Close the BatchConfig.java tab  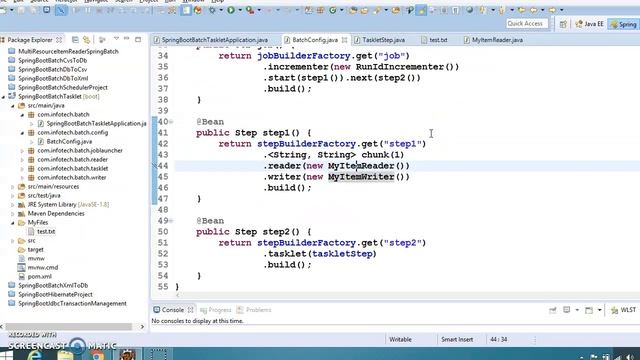(x=344, y=40)
